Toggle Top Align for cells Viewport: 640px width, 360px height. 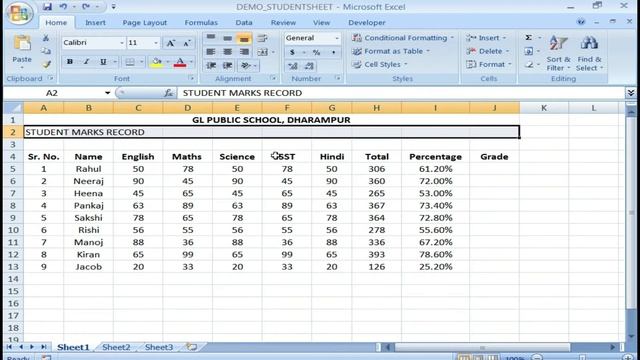(x=211, y=38)
